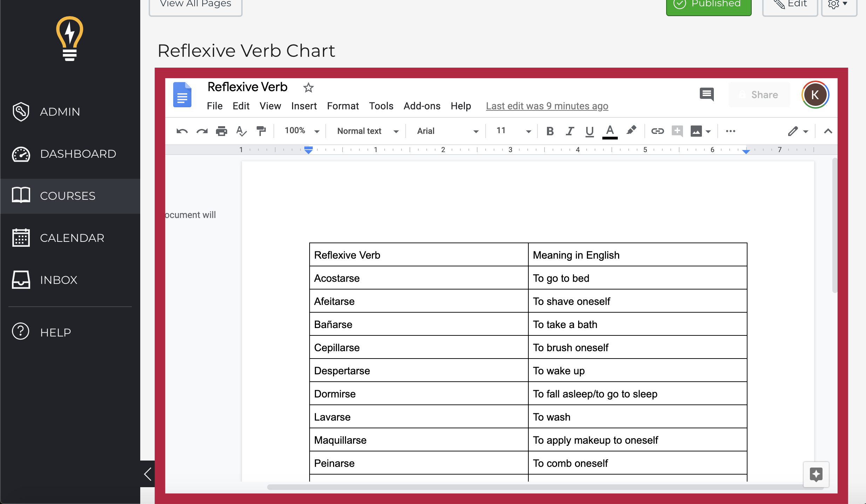The image size is (866, 504).
Task: Expand the insert image dropdown arrow
Action: tap(708, 132)
